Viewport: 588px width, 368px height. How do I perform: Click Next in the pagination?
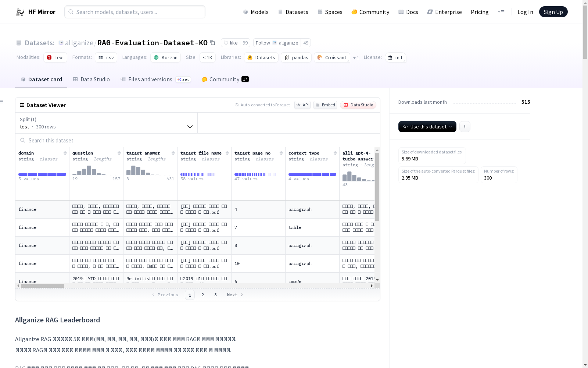coord(235,295)
